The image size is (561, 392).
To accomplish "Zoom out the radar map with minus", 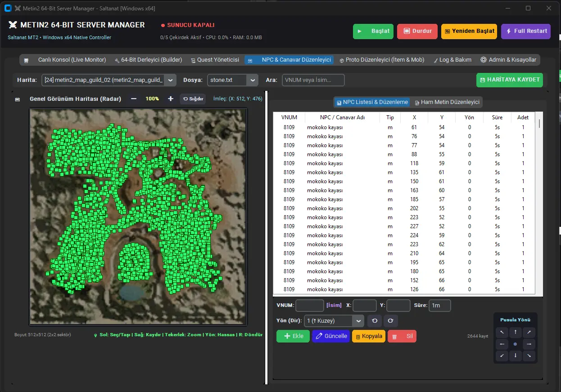I will [134, 99].
